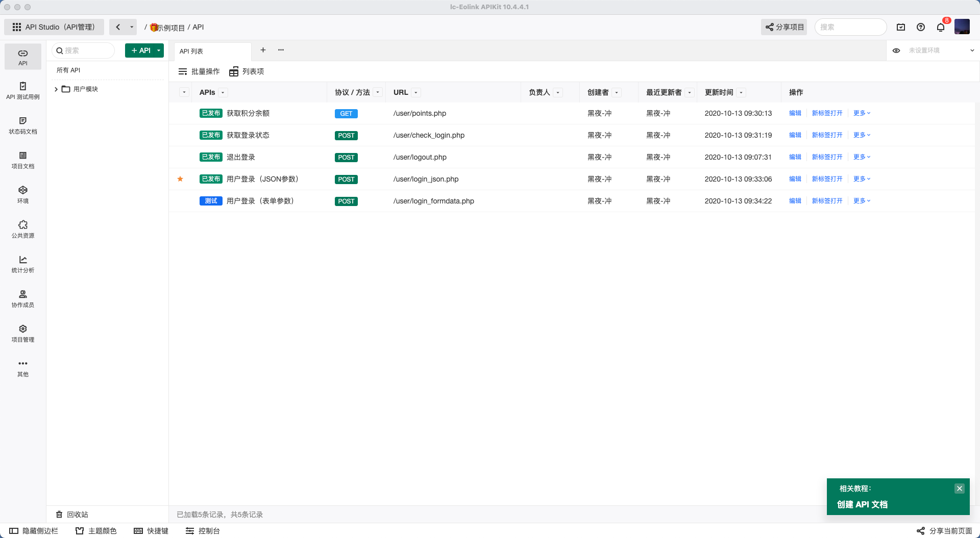Open 其他 more options in sidebar
The width and height of the screenshot is (980, 538).
tap(23, 368)
